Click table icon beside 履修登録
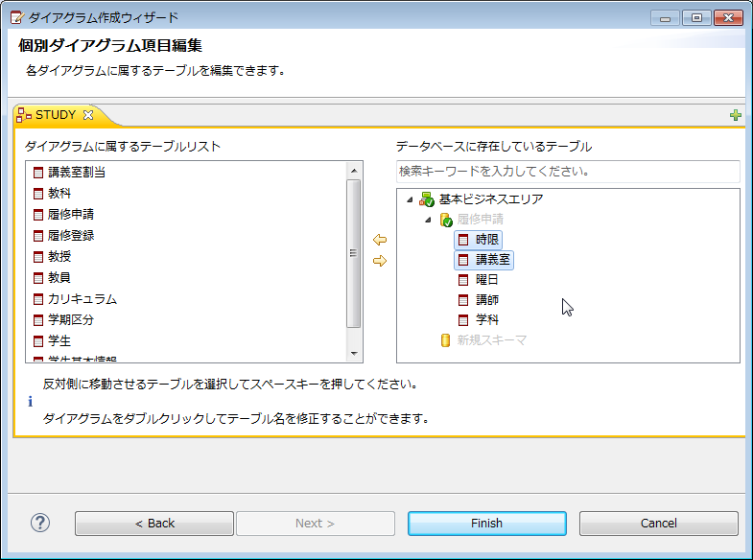753x560 pixels. [x=38, y=236]
